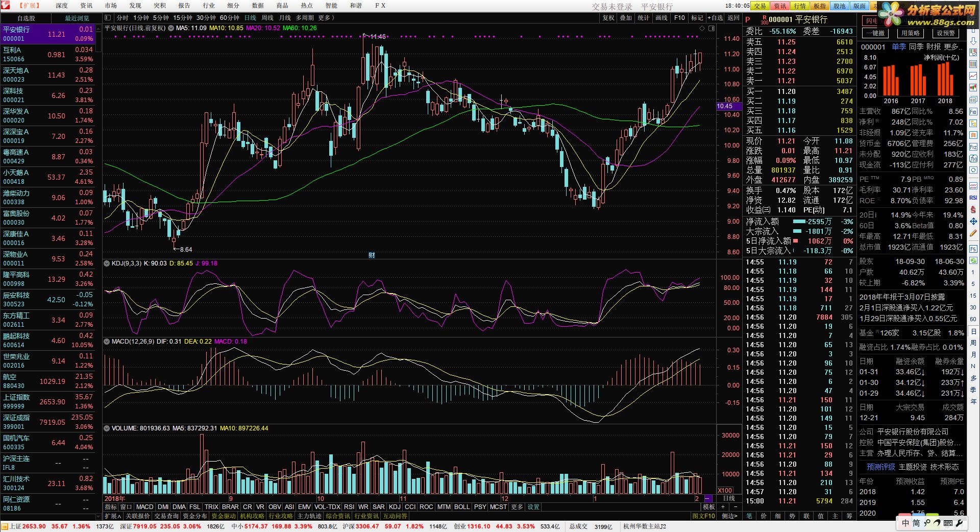Expand the 侧边> side panel
Image resolution: width=980 pixels, height=532 pixels.
730,516
